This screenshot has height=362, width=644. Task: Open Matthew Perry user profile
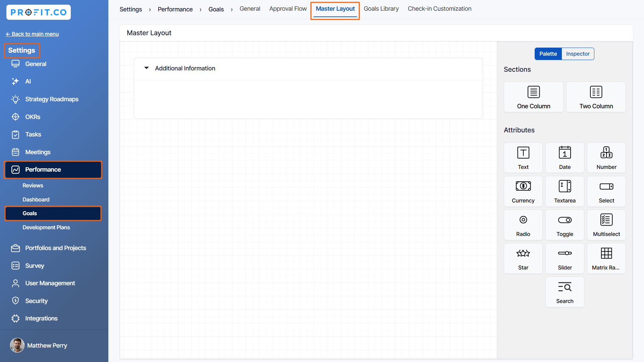47,345
